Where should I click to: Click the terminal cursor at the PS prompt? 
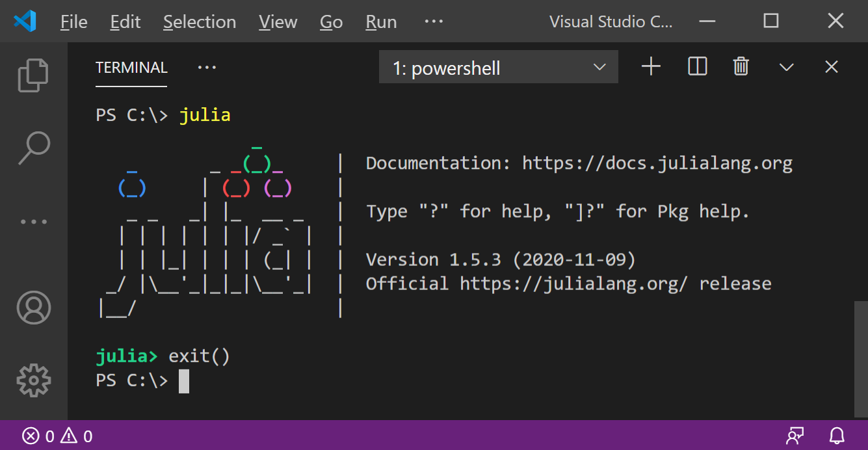click(x=184, y=381)
